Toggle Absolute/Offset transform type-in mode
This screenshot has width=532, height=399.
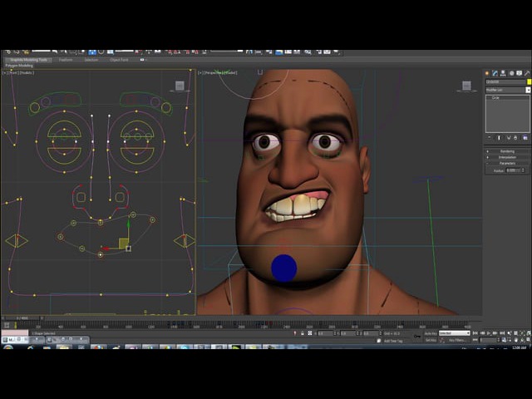coord(310,333)
